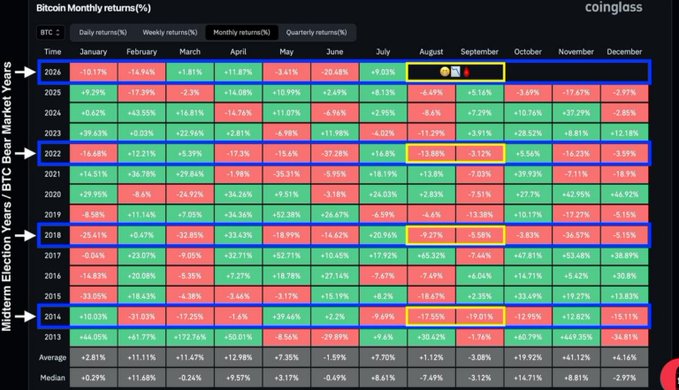Image resolution: width=679 pixels, height=390 pixels.
Task: Open the BTC coin selector dropdown
Action: click(x=50, y=32)
